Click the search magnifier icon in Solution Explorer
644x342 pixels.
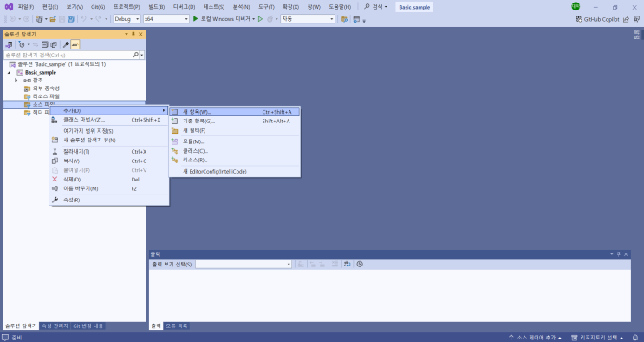point(135,55)
